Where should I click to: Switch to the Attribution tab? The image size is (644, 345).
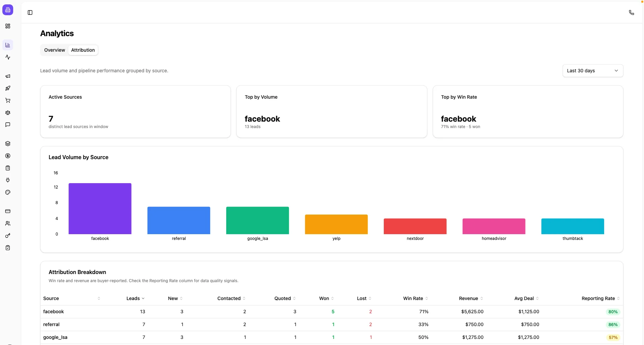[x=83, y=50]
